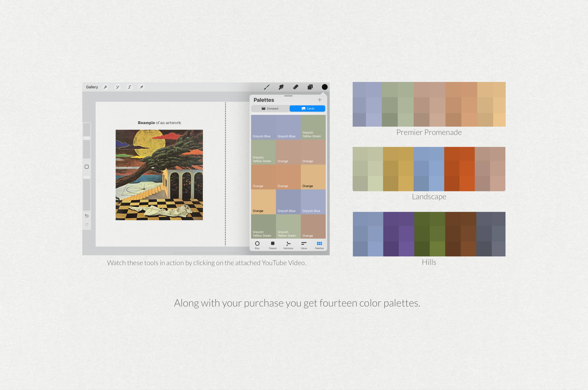Select the Adjustments magic wand tool
Viewport: 588px width, 390px height.
pos(117,87)
